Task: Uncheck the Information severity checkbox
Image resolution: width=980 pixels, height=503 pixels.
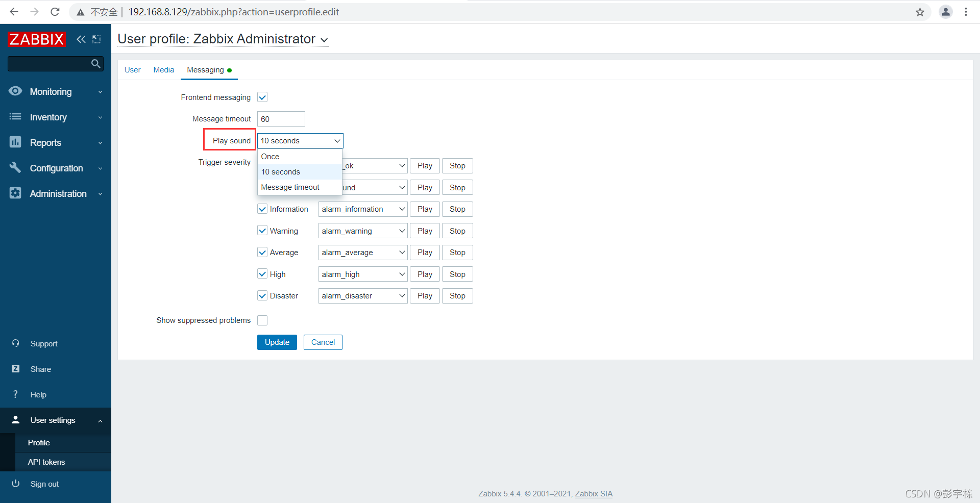Action: click(x=262, y=209)
